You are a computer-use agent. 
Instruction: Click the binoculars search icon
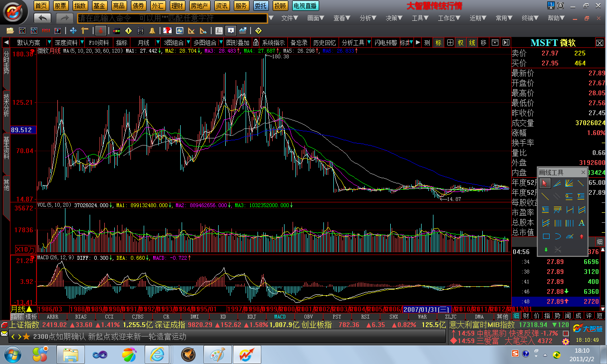pos(141,30)
